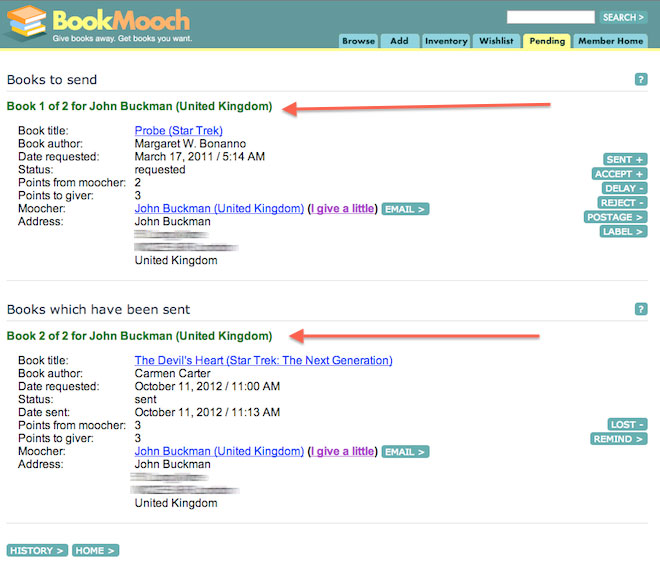Viewport: 660px width, 574px height.
Task: Open The Devil's Heart book link
Action: point(263,360)
